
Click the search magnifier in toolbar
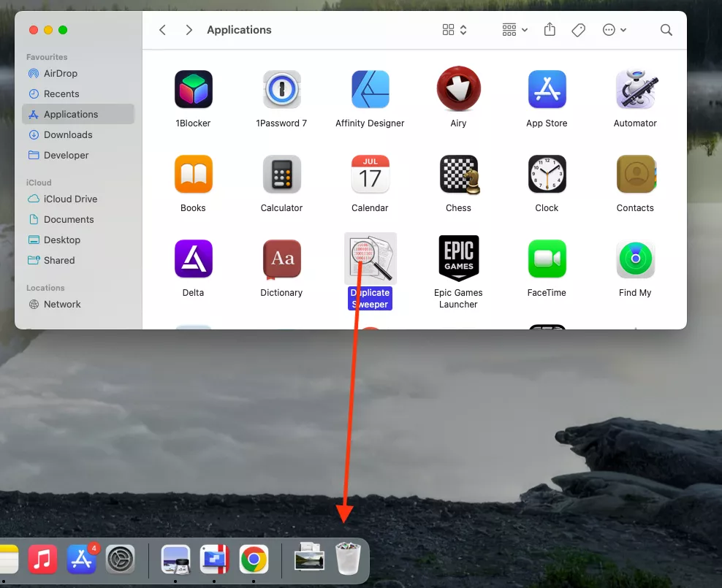click(x=666, y=30)
